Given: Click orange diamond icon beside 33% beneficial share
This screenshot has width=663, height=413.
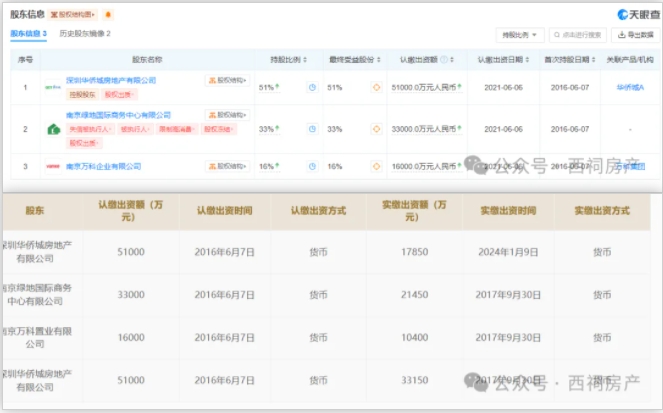Looking at the screenshot, I should 376,129.
